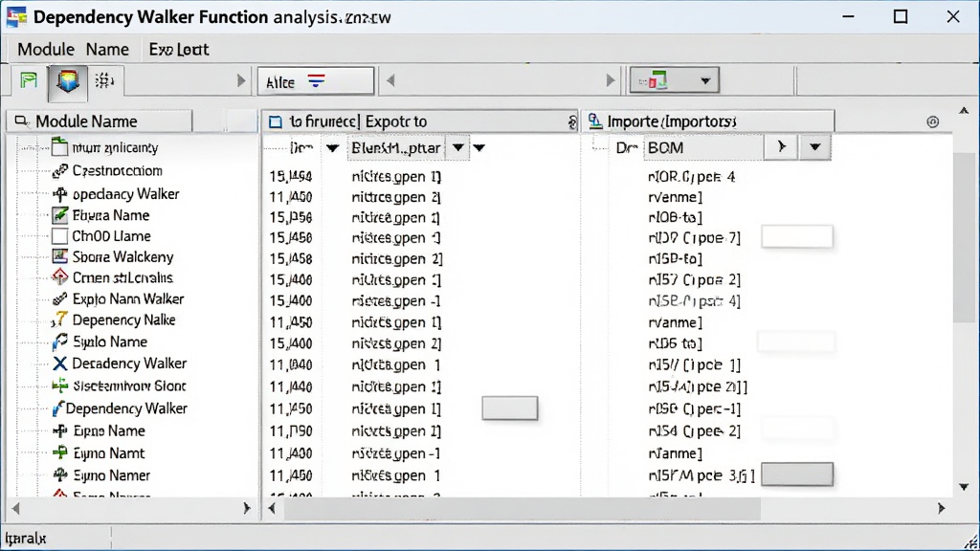980x551 pixels.
Task: Click the X icon for Decadency Walker
Action: [x=60, y=364]
